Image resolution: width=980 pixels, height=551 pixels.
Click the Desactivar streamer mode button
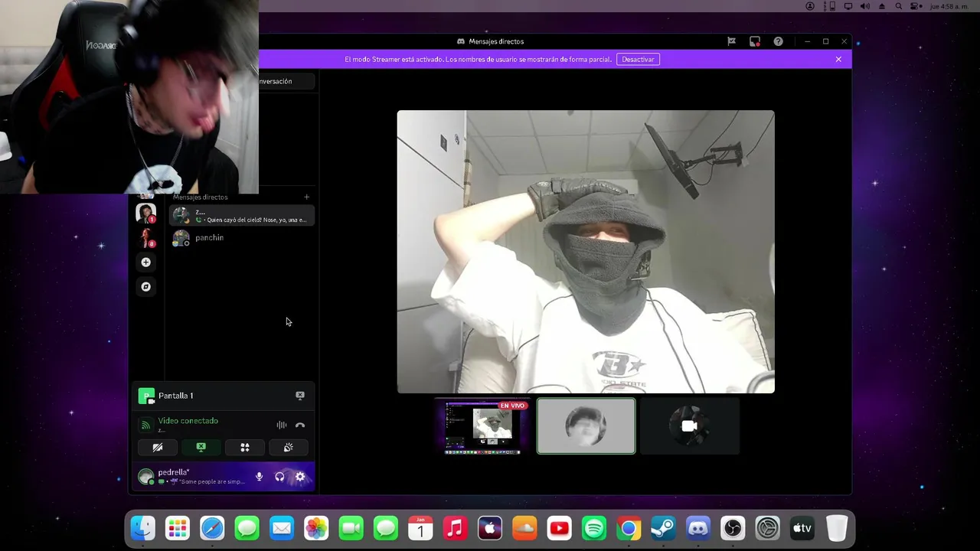pyautogui.click(x=638, y=59)
